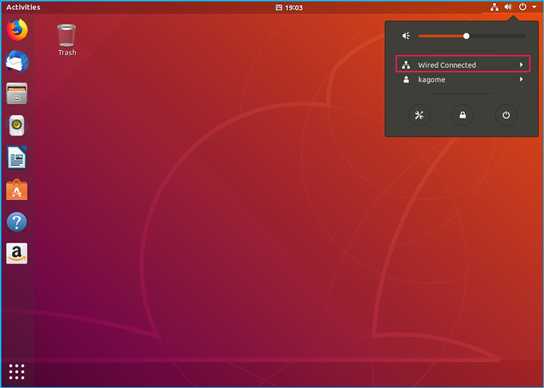Click the user icon beside kagome
Viewport: 544px width, 388px height.
pyautogui.click(x=406, y=80)
